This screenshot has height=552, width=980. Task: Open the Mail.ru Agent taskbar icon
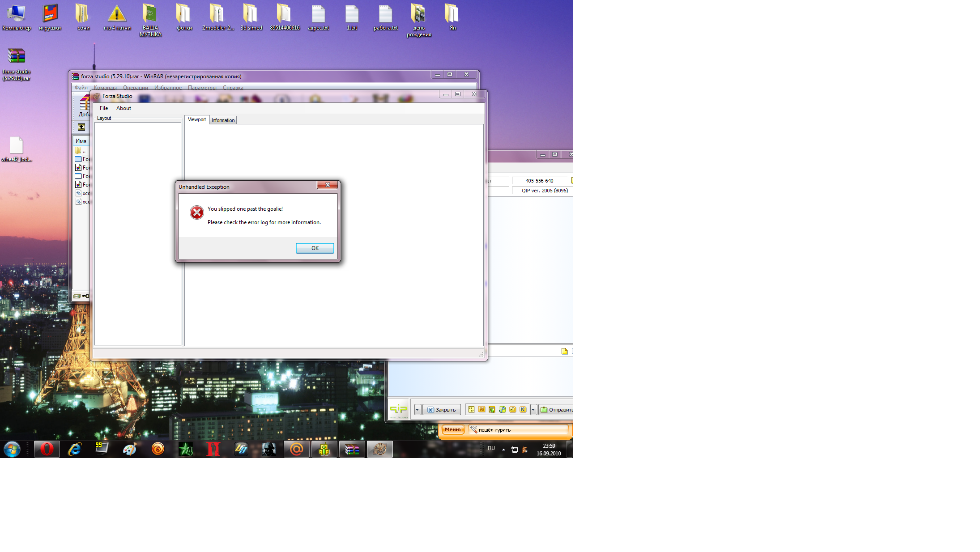coord(296,449)
